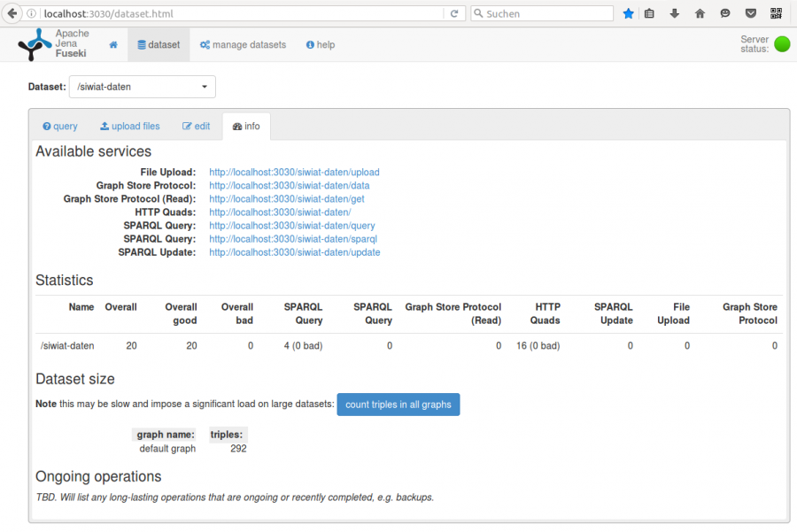Click the search magnifier icon in Suchen box
The image size is (797, 532).
[x=478, y=13]
